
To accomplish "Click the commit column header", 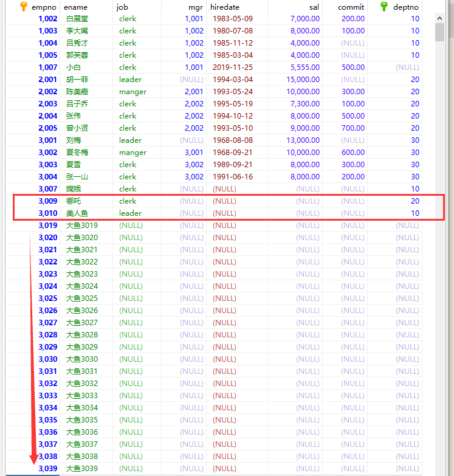I will [x=345, y=7].
